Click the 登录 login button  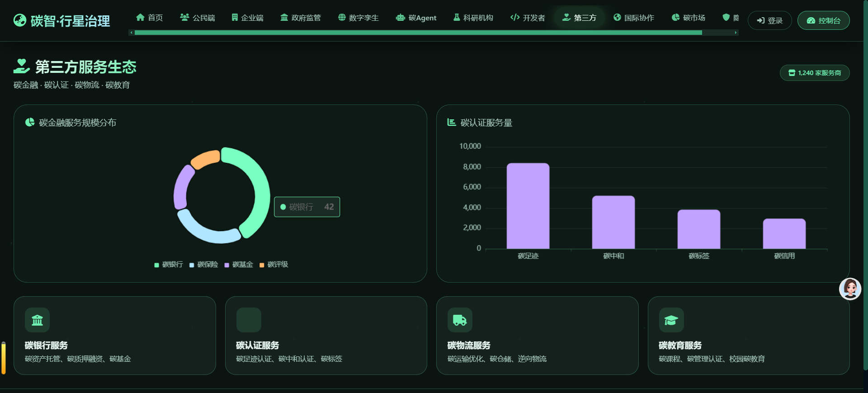(x=769, y=20)
